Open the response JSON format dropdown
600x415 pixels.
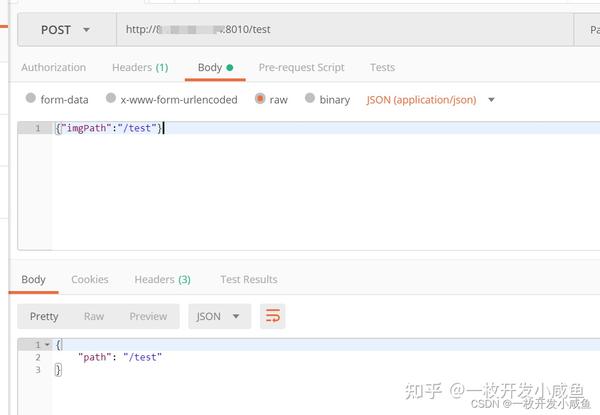[x=219, y=316]
